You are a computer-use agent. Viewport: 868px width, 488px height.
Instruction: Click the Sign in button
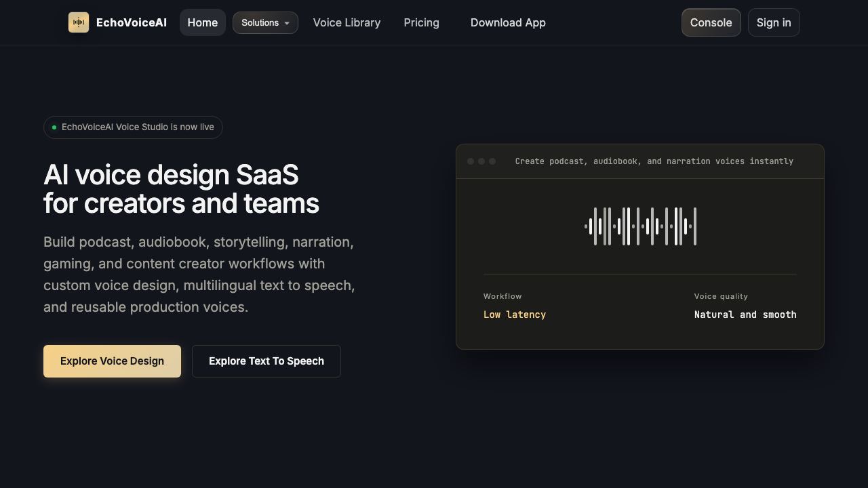pos(774,22)
